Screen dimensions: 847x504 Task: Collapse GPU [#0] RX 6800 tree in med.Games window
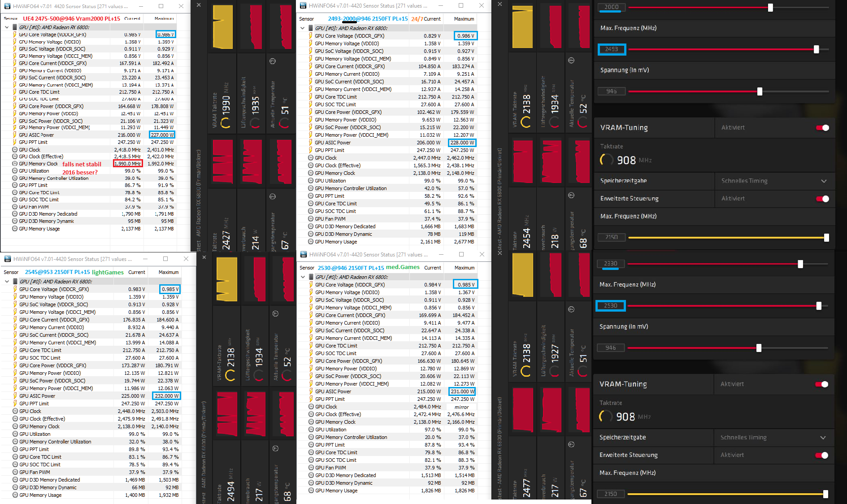click(x=303, y=277)
